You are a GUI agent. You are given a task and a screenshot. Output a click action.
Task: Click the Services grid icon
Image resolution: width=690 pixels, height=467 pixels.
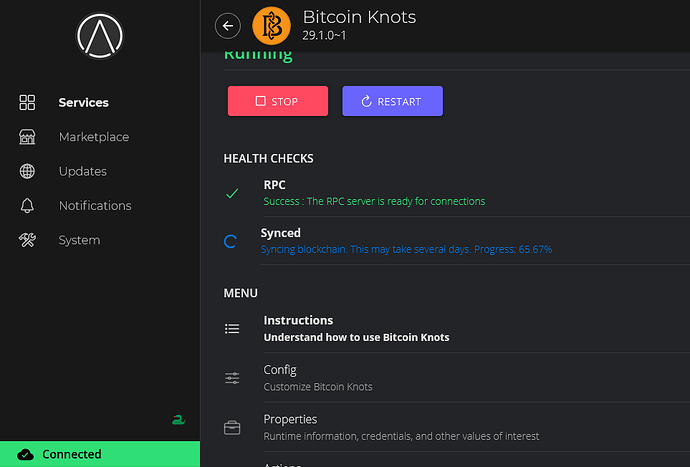pyautogui.click(x=28, y=102)
